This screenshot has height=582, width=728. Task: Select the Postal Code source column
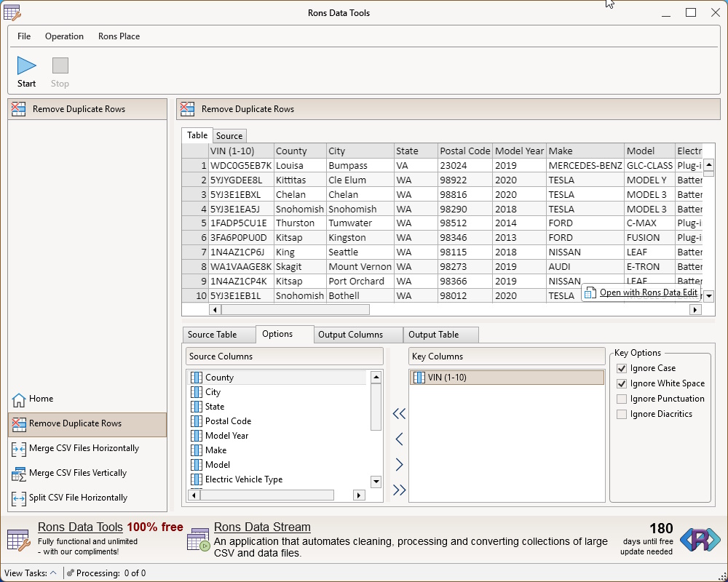(x=277, y=421)
